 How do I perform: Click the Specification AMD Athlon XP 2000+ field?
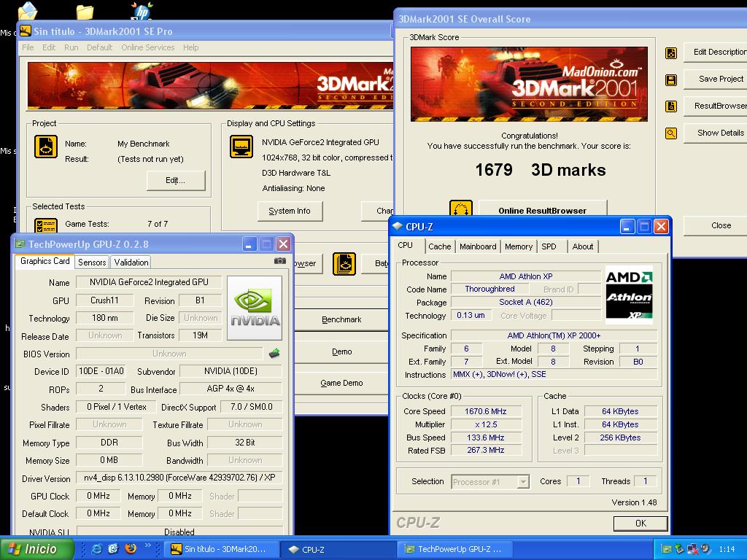pos(554,335)
